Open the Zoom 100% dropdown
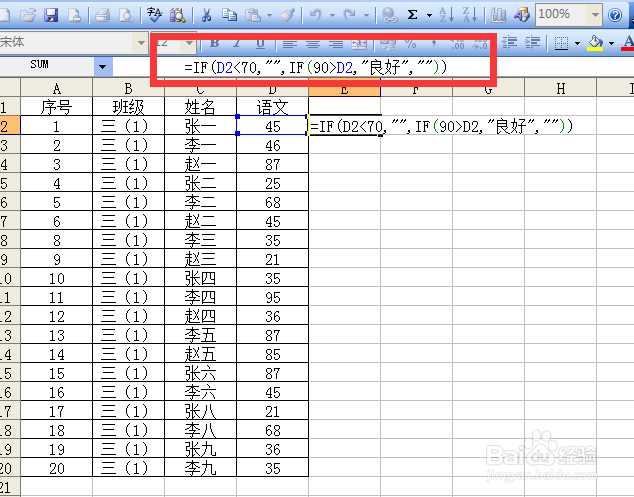The width and height of the screenshot is (634, 497). [x=595, y=15]
